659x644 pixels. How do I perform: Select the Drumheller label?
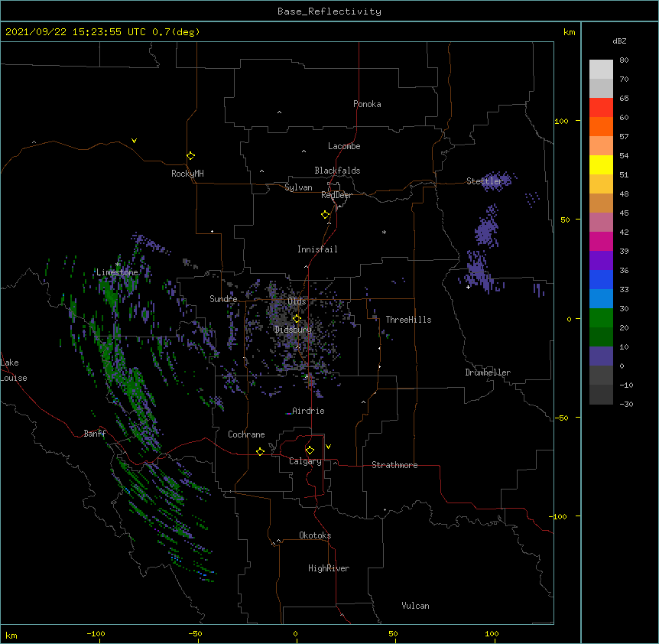pos(488,372)
